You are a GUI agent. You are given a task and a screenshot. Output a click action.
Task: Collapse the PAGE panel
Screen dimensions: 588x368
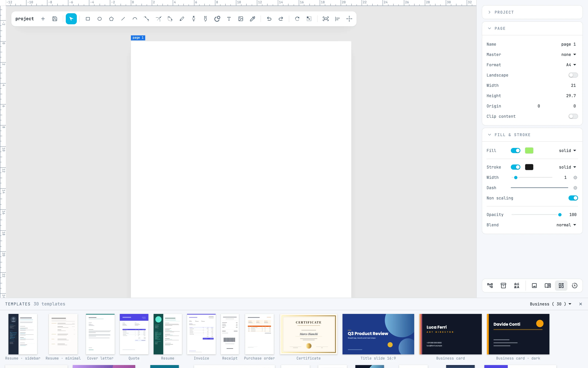[x=532, y=29]
